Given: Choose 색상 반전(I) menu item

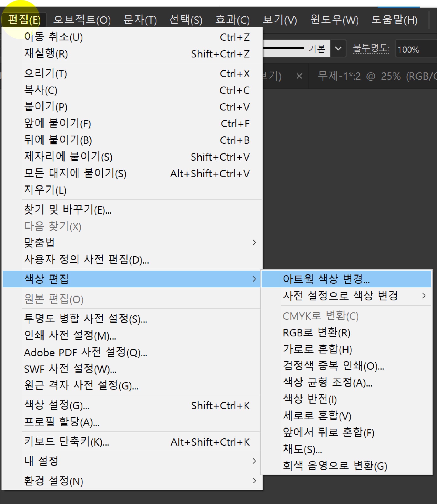Looking at the screenshot, I should (x=310, y=399).
